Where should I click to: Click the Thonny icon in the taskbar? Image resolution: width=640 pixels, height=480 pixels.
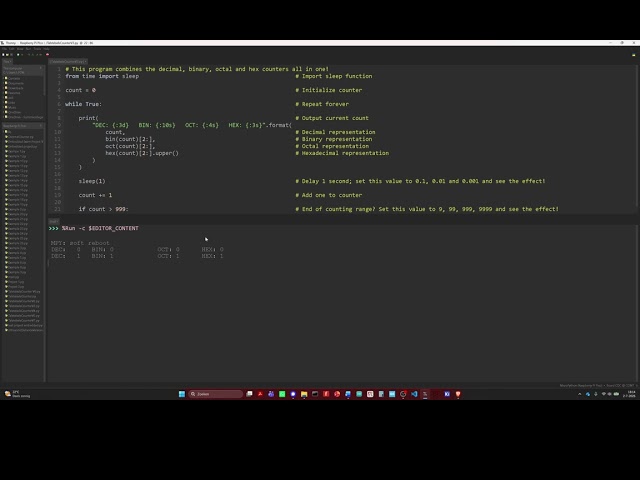click(425, 394)
